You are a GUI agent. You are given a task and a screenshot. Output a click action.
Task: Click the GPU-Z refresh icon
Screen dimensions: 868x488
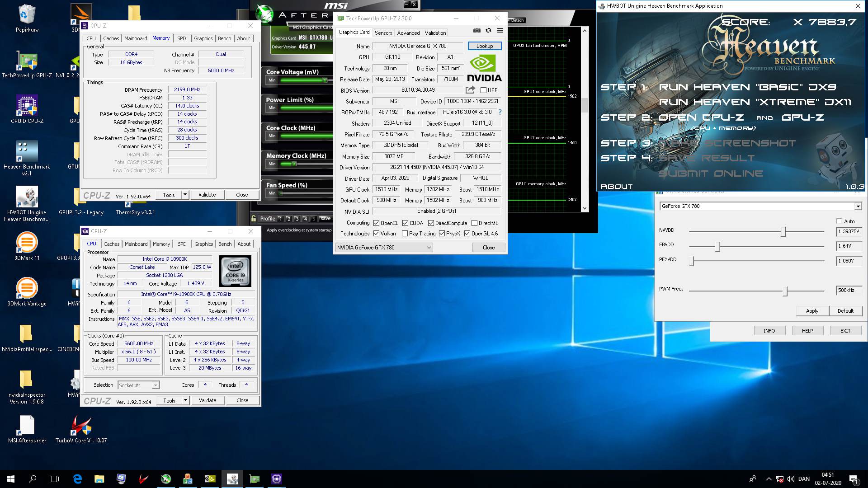click(x=488, y=30)
